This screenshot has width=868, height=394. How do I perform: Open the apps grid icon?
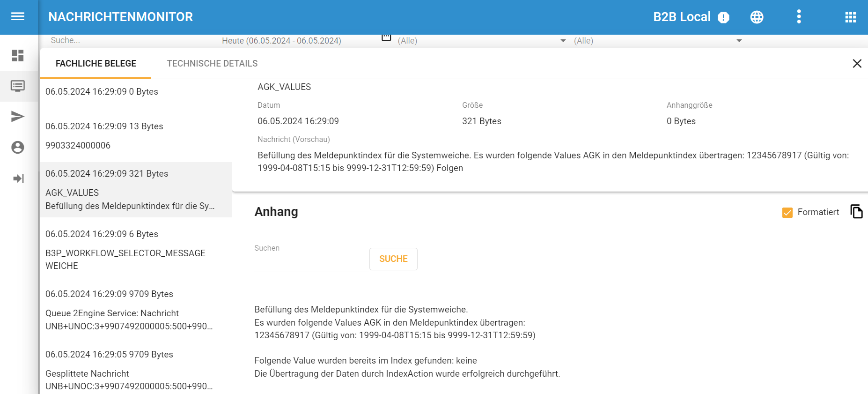pyautogui.click(x=850, y=17)
